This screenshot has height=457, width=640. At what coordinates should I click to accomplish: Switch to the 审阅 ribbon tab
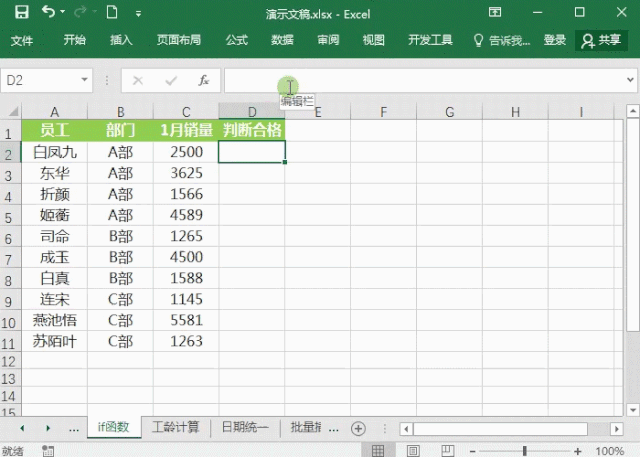328,40
